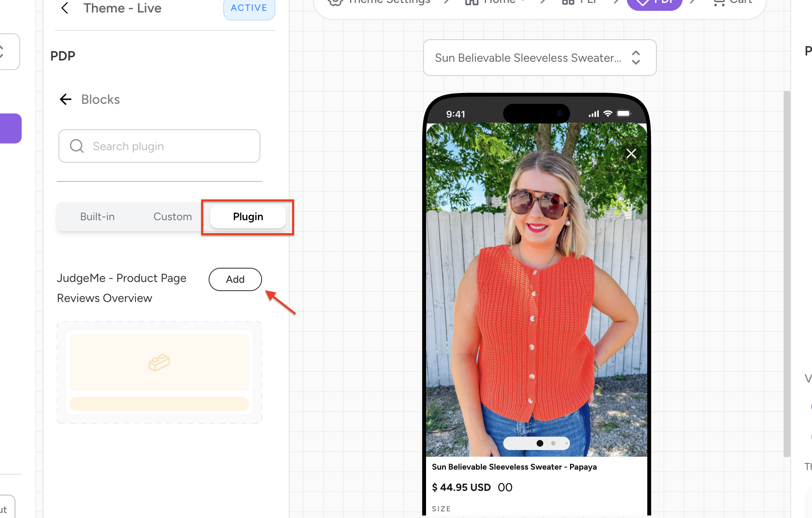This screenshot has height=518, width=812.
Task: Click the back arrow next to Blocks
Action: pos(66,99)
